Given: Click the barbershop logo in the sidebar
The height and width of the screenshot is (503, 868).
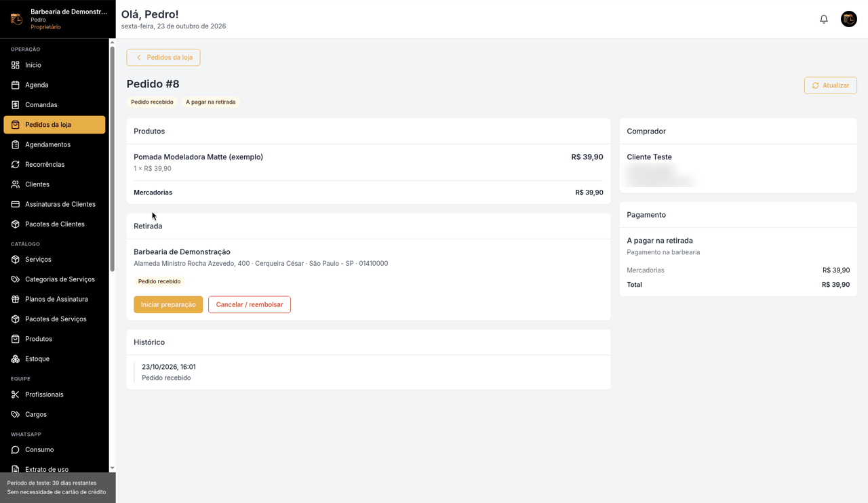Looking at the screenshot, I should [x=16, y=19].
